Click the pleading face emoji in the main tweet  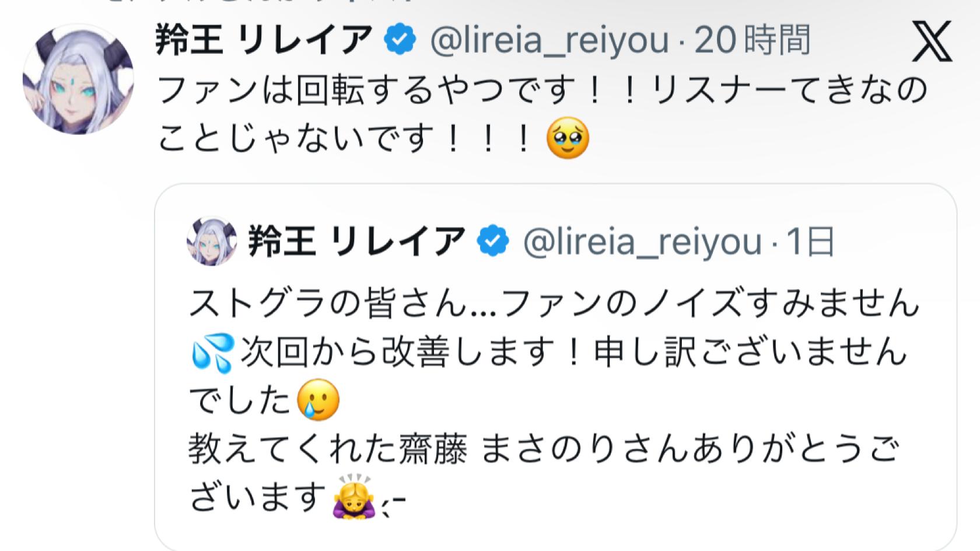coord(568,140)
